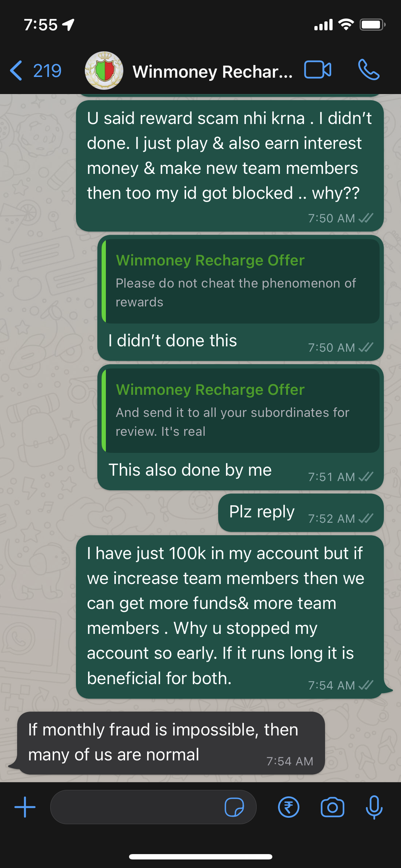401x868 pixels.
Task: Open the Winmoney Recharge profile picture
Action: tap(104, 71)
